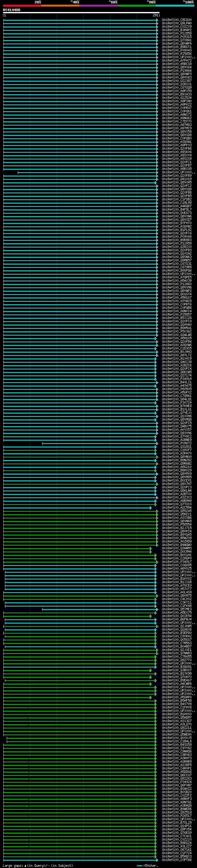Click hit label UniRef100_Q8DIW5

click(177, 372)
